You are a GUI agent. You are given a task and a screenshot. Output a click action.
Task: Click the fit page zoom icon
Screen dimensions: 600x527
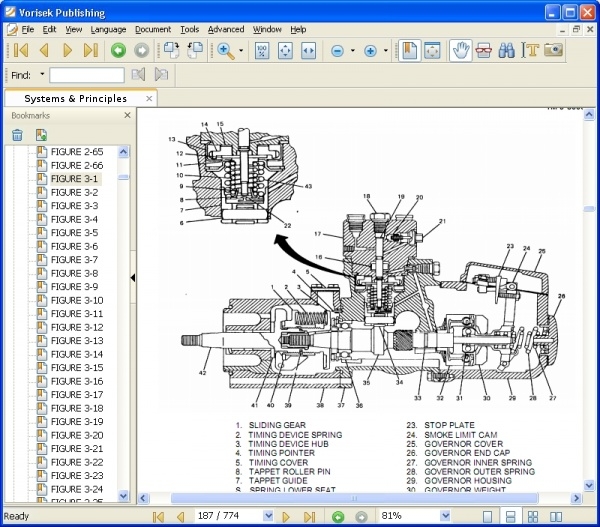[284, 50]
